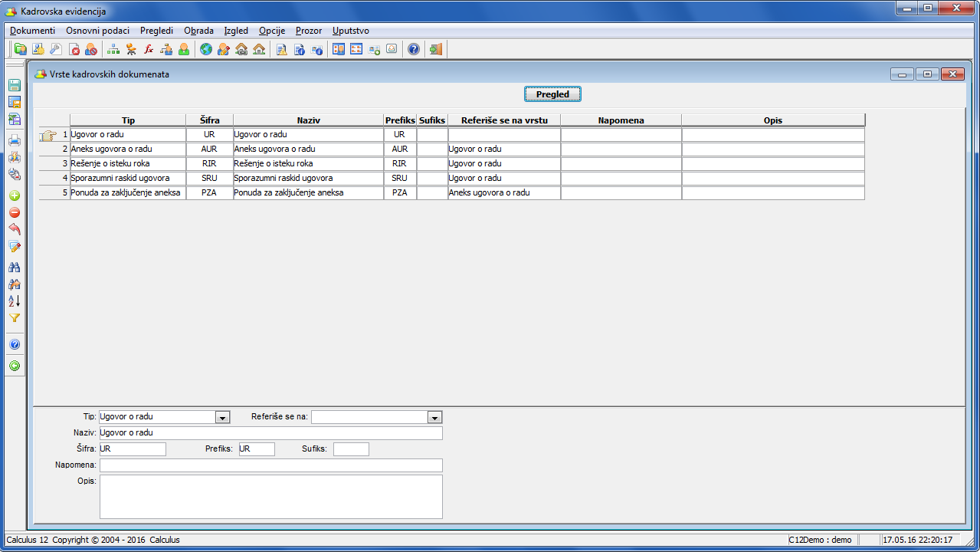
Task: Click the plain house toolbar icon
Action: pyautogui.click(x=258, y=49)
